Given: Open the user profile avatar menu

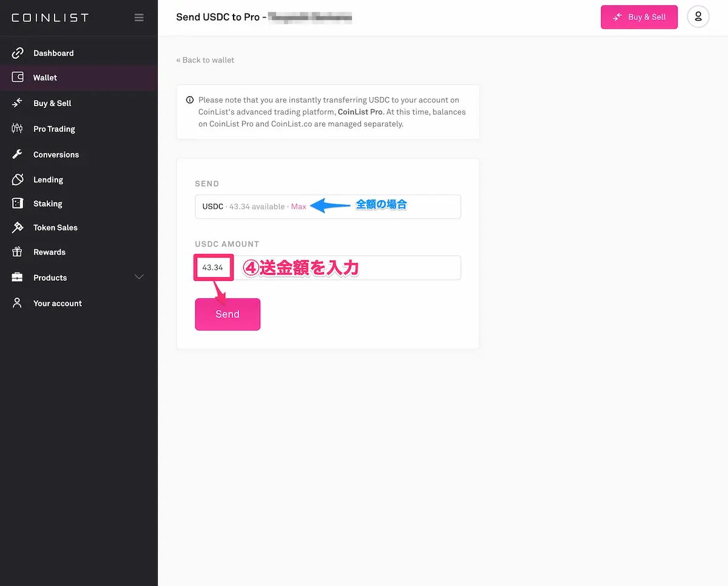Looking at the screenshot, I should pyautogui.click(x=698, y=16).
